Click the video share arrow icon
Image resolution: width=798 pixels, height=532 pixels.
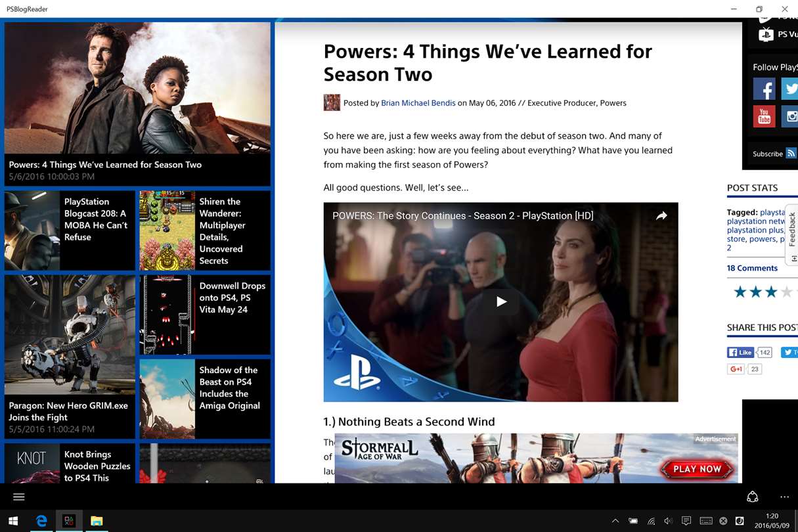pos(661,215)
